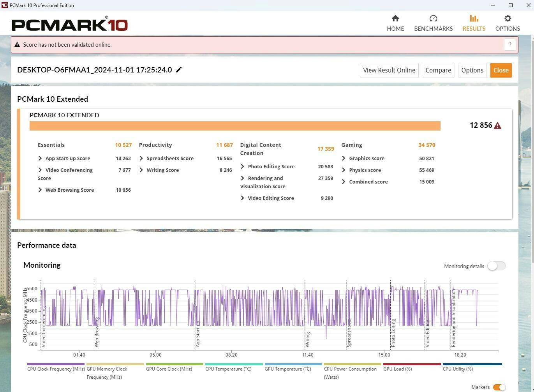534x392 pixels.
Task: Open the Results bar chart icon
Action: [474, 19]
